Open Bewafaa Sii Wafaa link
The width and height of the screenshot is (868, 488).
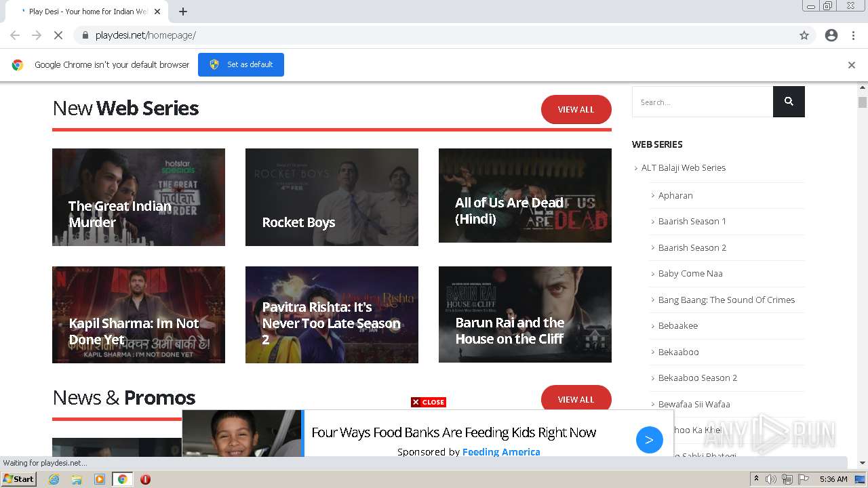pos(694,404)
